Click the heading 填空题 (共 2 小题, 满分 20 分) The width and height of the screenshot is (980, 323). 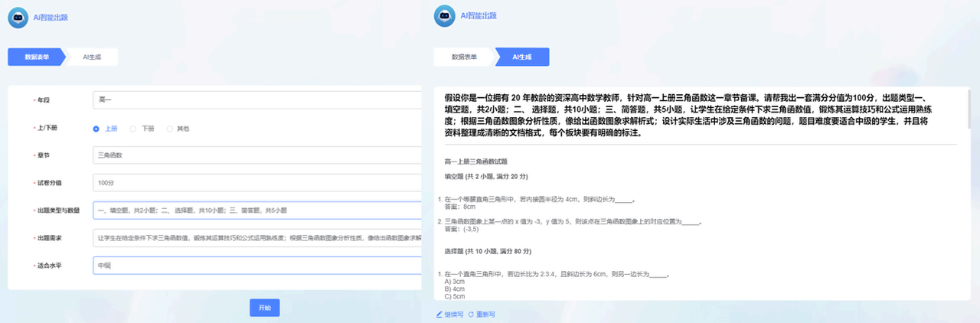(488, 177)
